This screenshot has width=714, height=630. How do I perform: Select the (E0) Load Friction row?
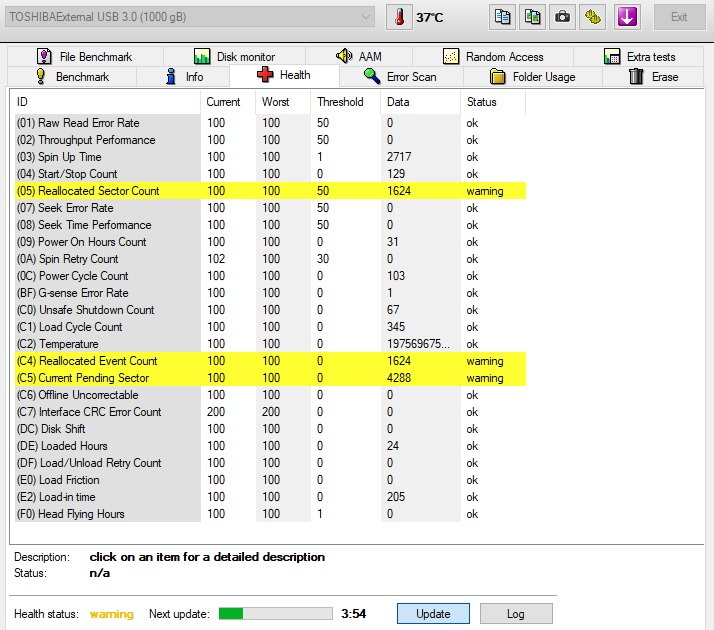(x=270, y=480)
